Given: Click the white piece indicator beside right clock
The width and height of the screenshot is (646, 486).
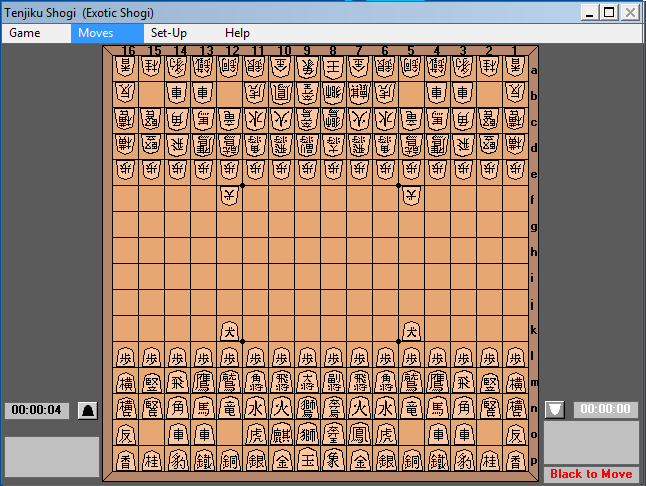Looking at the screenshot, I should [x=555, y=409].
